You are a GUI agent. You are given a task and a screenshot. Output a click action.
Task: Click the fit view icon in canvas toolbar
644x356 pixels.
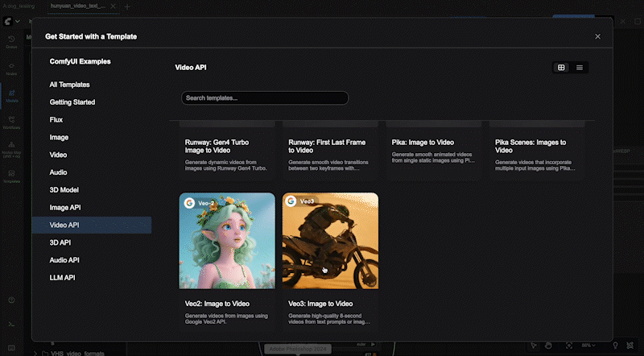click(x=569, y=346)
